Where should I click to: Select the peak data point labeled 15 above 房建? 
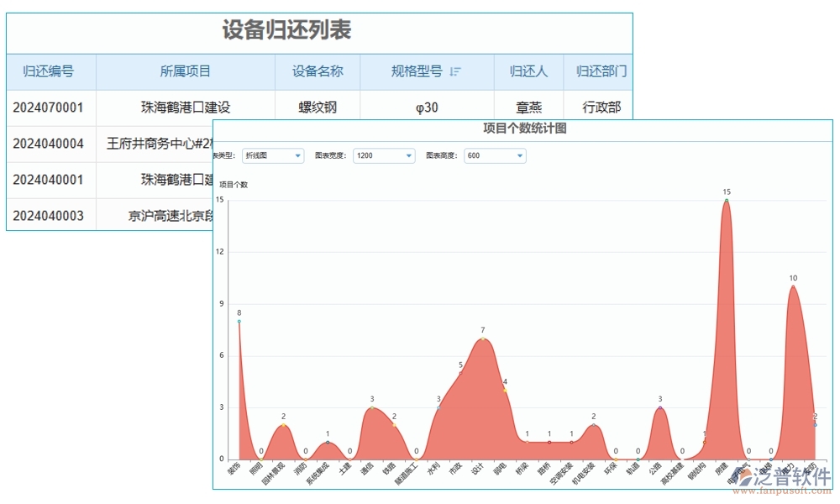(x=726, y=201)
